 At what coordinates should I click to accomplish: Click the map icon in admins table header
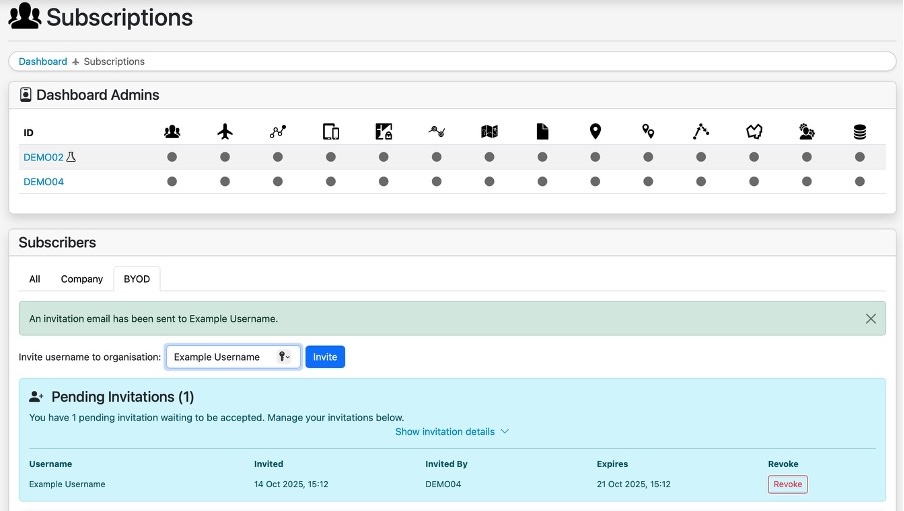pos(489,132)
